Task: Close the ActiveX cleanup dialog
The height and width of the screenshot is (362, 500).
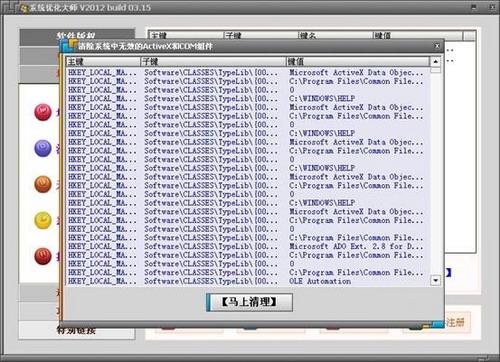Action: pos(437,46)
